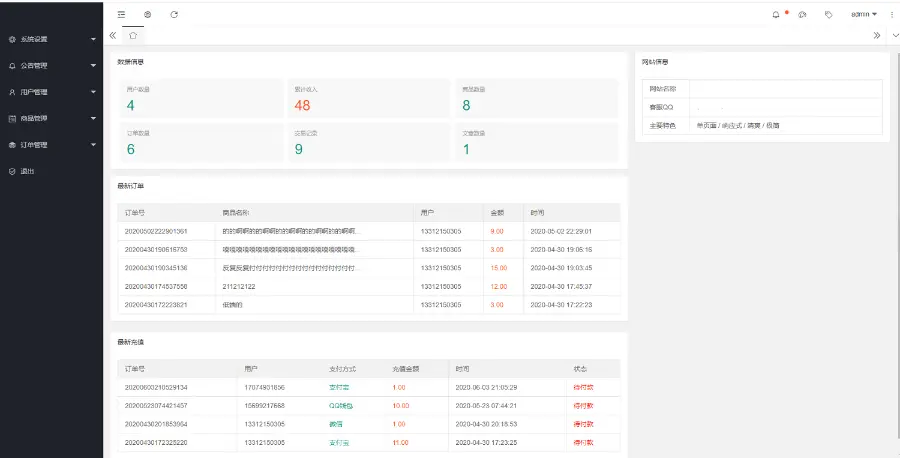Click the 累计收入 card showing 48
This screenshot has height=458, width=900.
(368, 100)
